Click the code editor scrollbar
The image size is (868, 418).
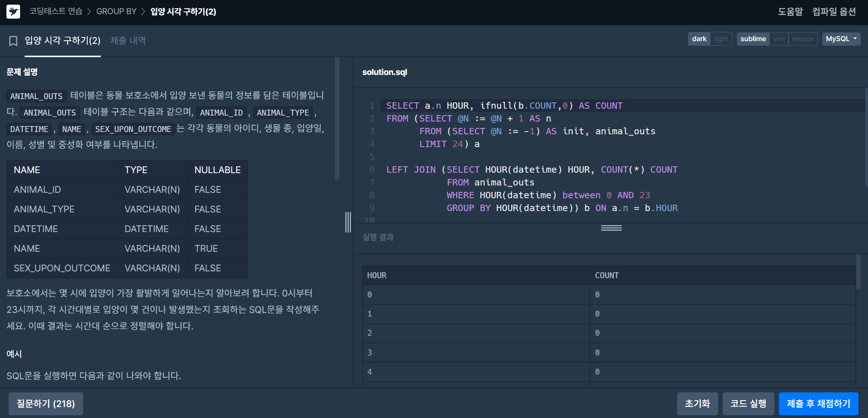tap(866, 137)
